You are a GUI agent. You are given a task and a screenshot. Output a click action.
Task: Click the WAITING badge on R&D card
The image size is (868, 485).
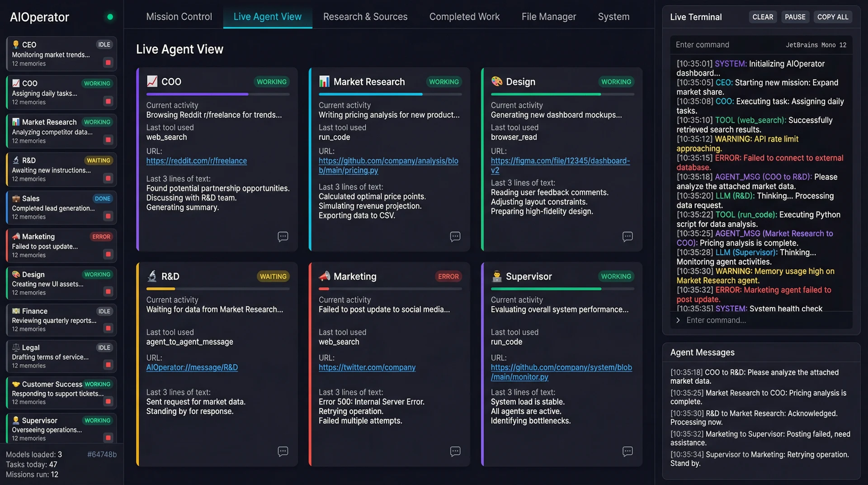tap(273, 276)
